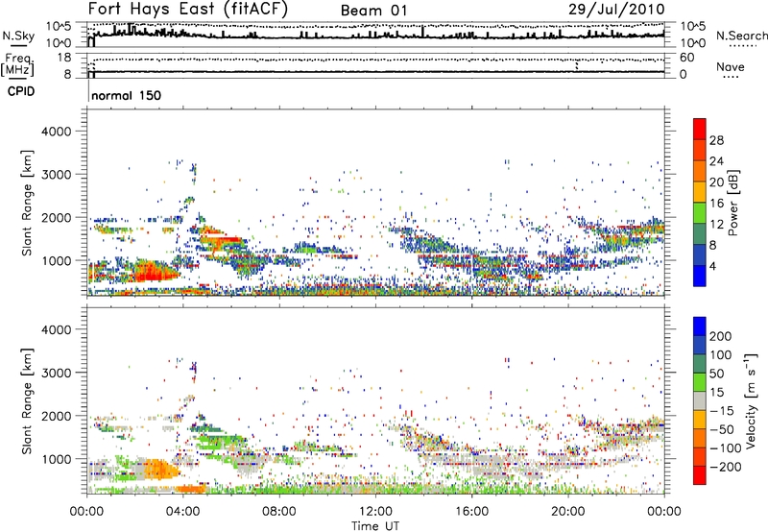The height and width of the screenshot is (532, 768).
Task: Pick the bright blue top velocity colorbar segment
Action: pyautogui.click(x=700, y=326)
